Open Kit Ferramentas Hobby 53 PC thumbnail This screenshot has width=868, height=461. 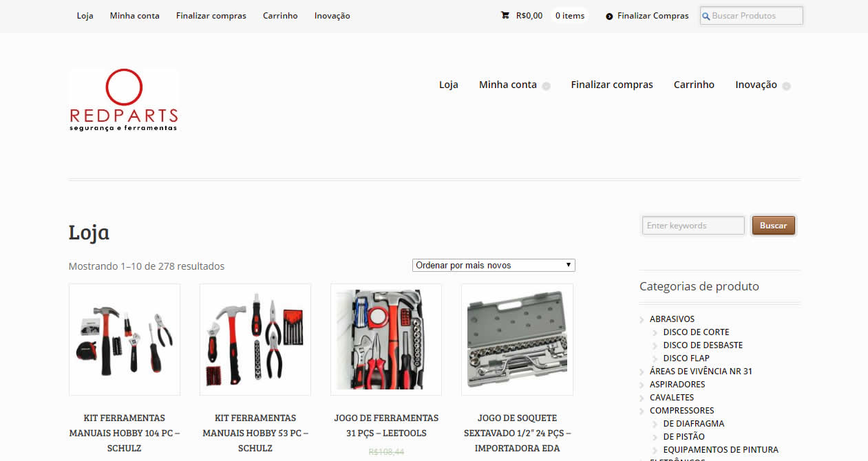255,340
